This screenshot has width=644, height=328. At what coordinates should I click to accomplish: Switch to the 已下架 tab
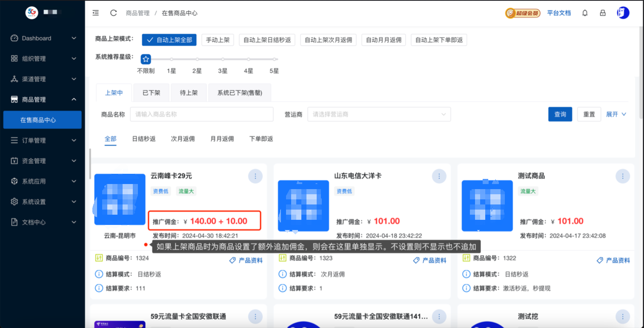[x=151, y=92]
